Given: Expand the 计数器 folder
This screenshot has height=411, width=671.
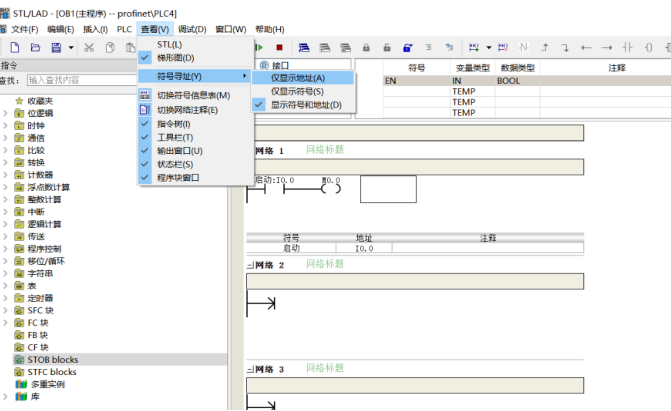Looking at the screenshot, I should (5, 175).
